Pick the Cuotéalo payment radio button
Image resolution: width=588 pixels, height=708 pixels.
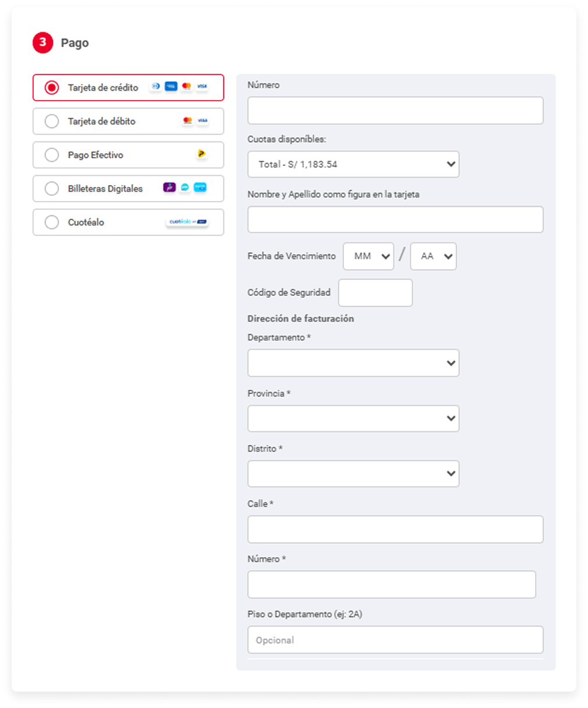click(x=52, y=222)
